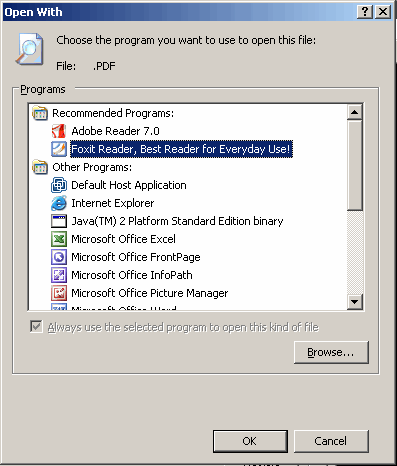Click the scroll up arrow in Programs list
Screen dimensions: 397x466
[354, 112]
